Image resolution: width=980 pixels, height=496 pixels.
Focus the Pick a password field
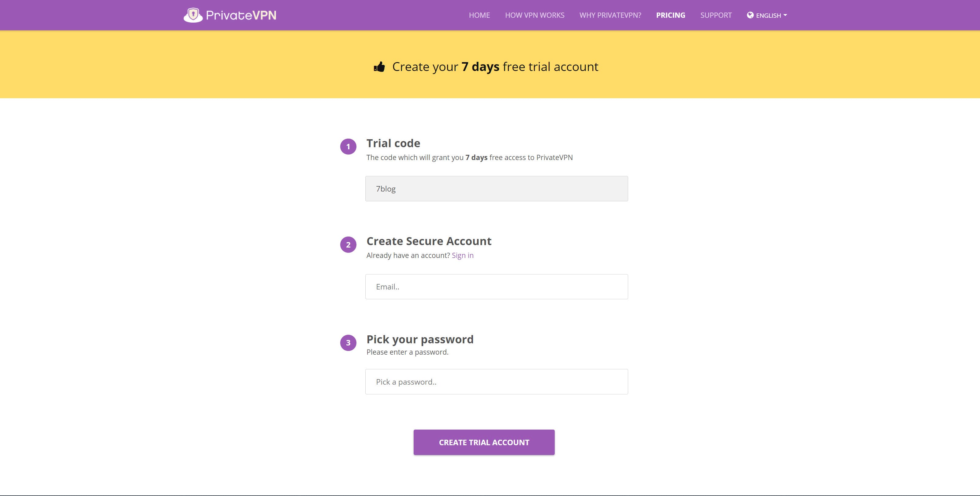(x=496, y=382)
